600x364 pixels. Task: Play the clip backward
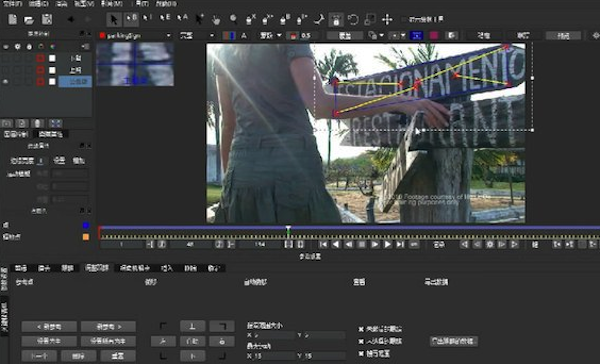coord(336,244)
